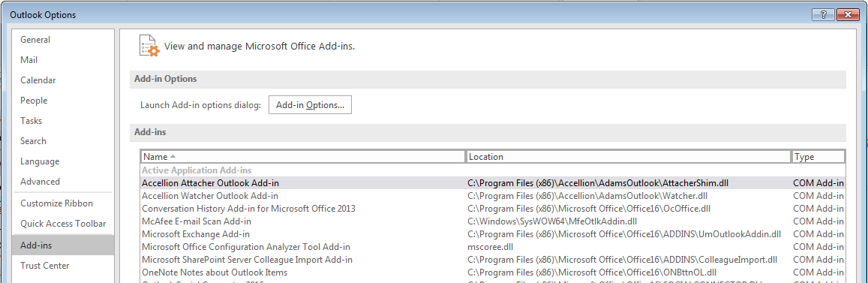
Task: Select Microsoft Office Configuration Analyzer Tool Add-in
Action: click(493, 246)
